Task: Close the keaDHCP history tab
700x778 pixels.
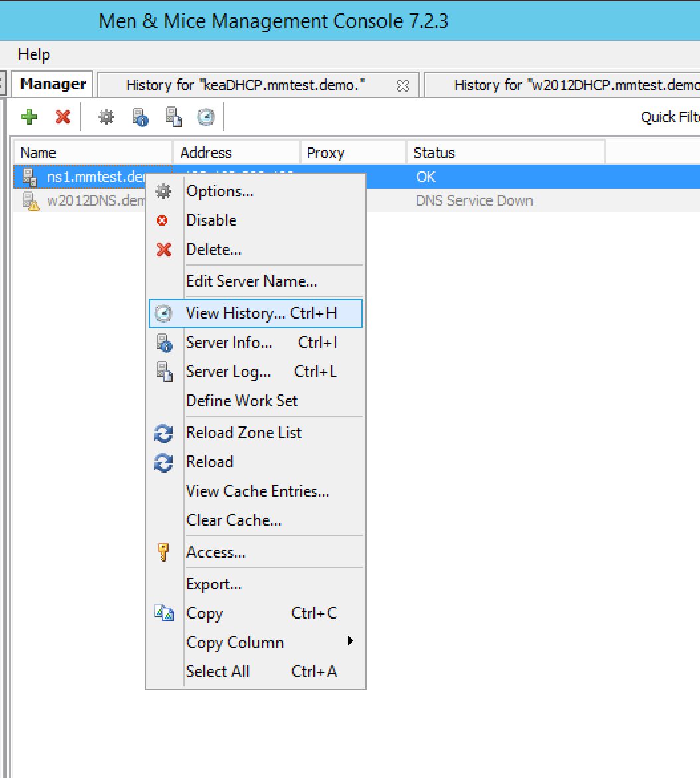Action: click(402, 86)
